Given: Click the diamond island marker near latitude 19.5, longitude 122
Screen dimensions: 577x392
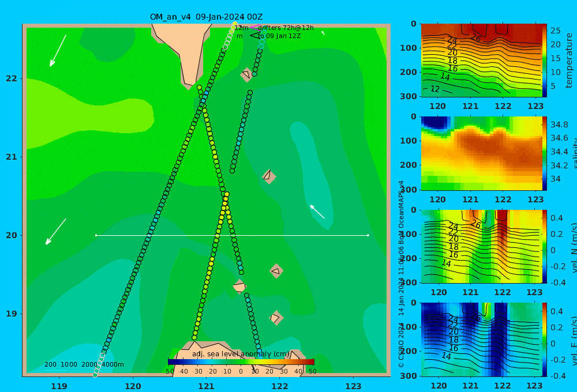Looking at the screenshot, I should tap(276, 272).
